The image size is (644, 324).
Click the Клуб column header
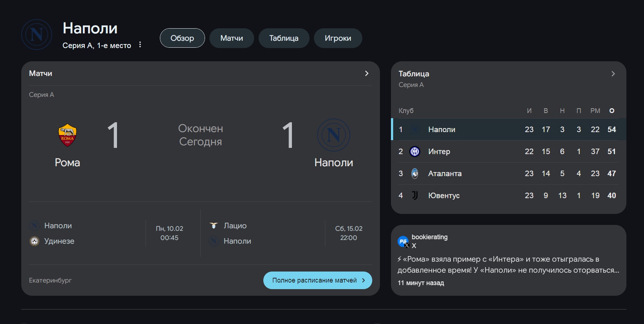[x=406, y=111]
